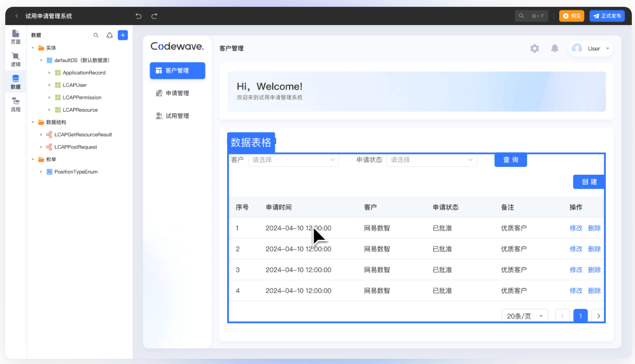Click the orange 预览 preview button
Image resolution: width=635 pixels, height=364 pixels.
[571, 16]
